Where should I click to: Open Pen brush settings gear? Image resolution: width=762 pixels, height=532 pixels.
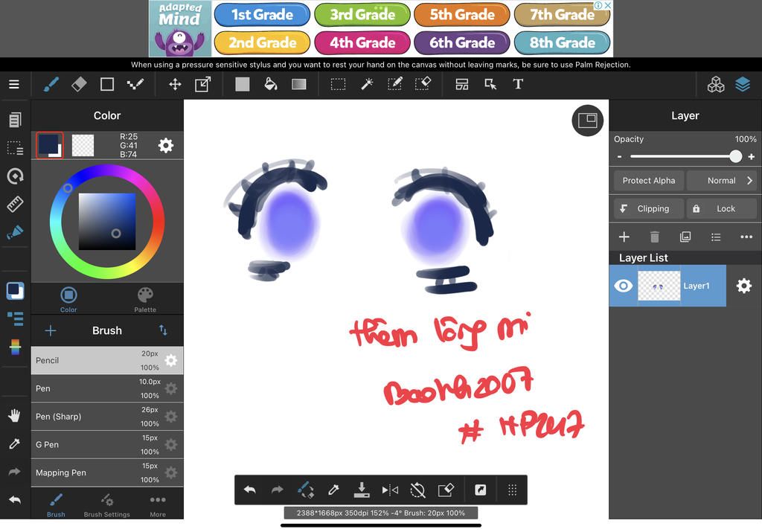(x=171, y=388)
